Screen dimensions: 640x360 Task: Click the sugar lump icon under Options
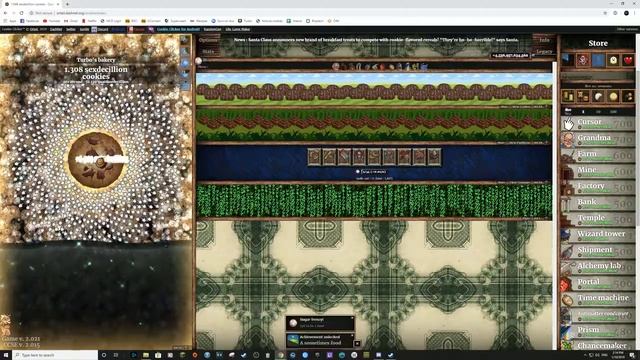pyautogui.click(x=199, y=61)
